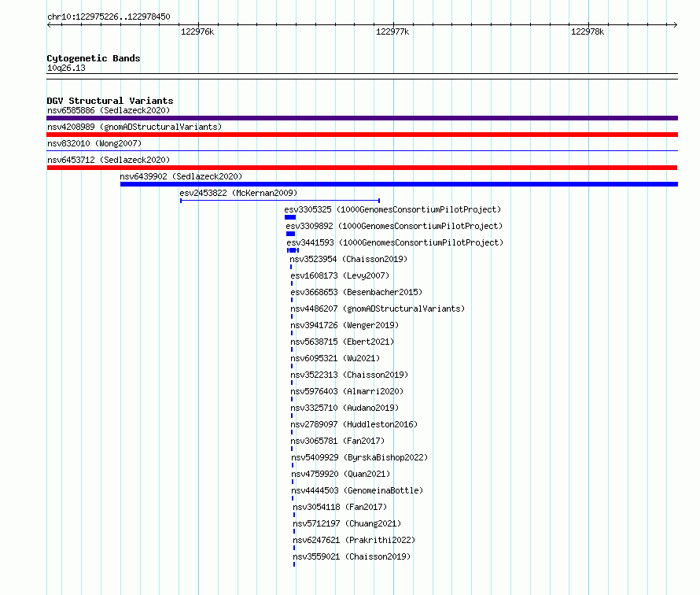Click nsv3065781 (Fan2017) label
Image resolution: width=700 pixels, height=595 pixels.
pos(337,441)
